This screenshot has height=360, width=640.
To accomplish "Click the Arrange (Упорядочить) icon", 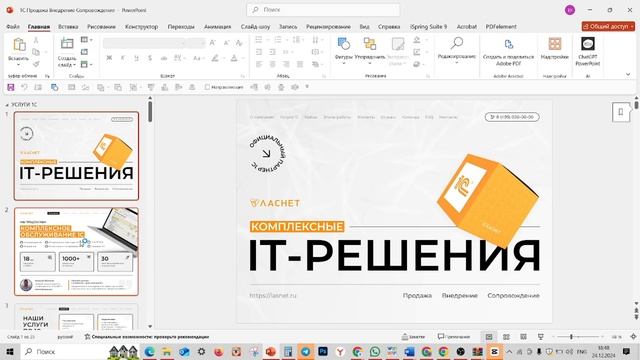I will (x=370, y=43).
